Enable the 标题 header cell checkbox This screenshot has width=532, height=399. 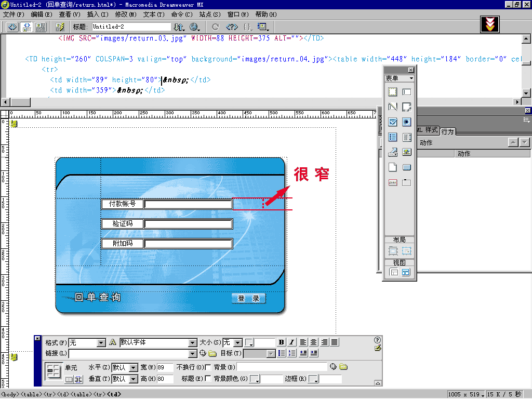tap(208, 379)
